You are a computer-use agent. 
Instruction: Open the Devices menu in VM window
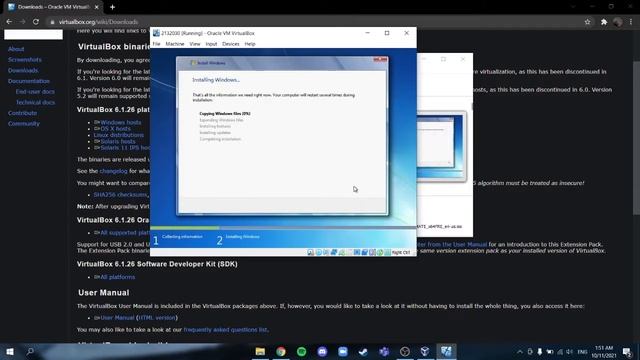click(x=231, y=44)
